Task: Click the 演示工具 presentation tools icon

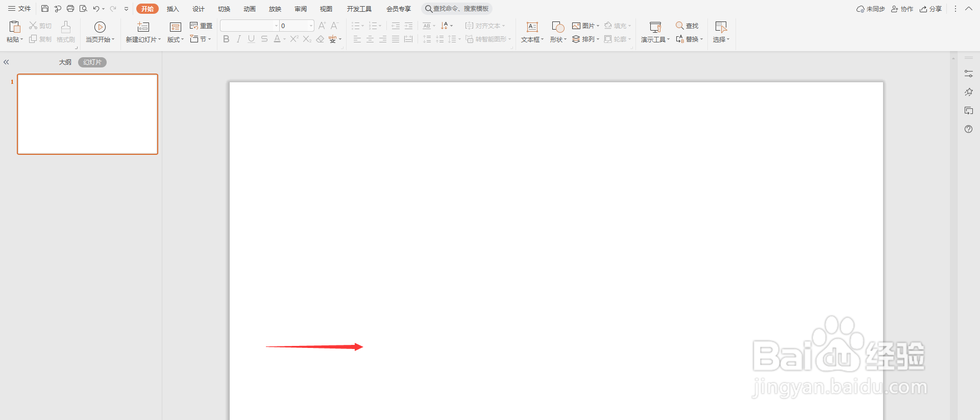Action: tap(655, 27)
